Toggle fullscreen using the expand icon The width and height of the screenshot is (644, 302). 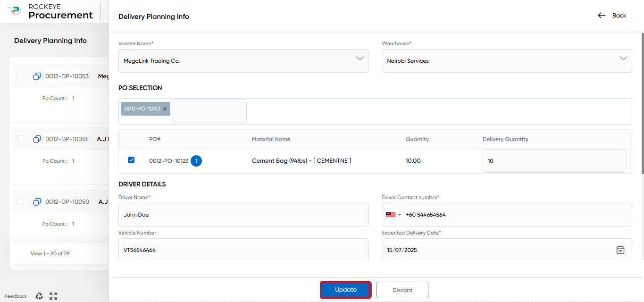(x=53, y=296)
